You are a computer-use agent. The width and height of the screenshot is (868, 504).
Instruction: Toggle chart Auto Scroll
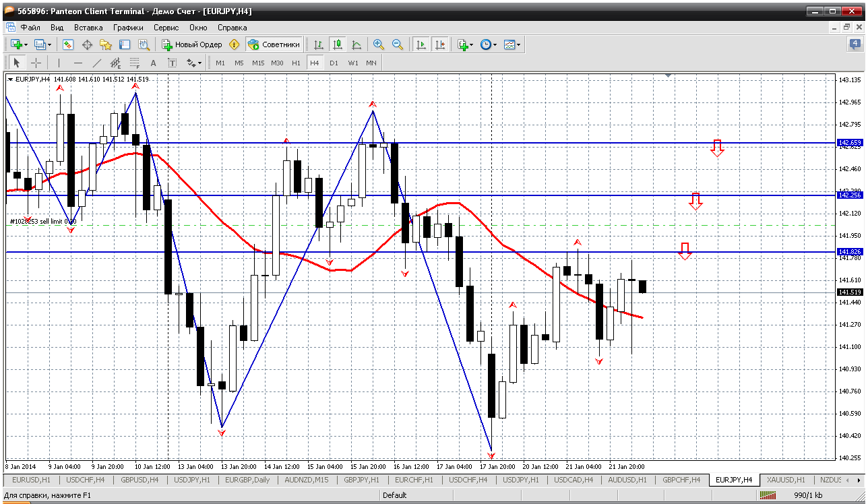(421, 44)
